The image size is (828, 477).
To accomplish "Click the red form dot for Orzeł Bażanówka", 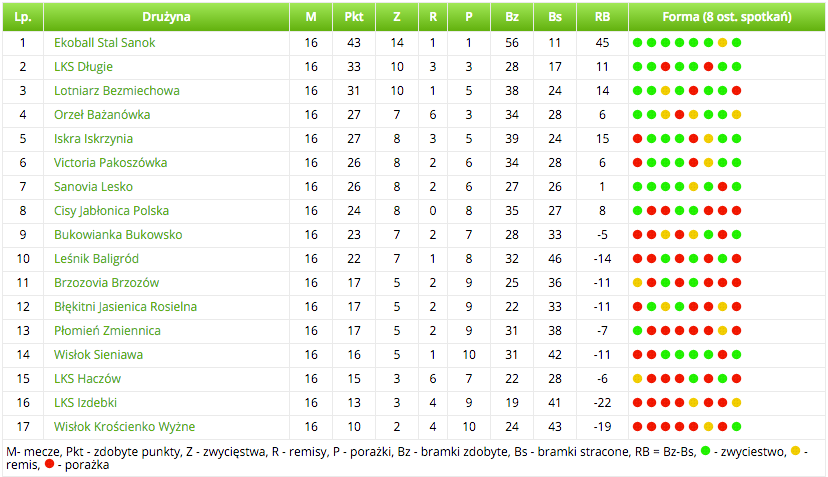I will [x=679, y=115].
